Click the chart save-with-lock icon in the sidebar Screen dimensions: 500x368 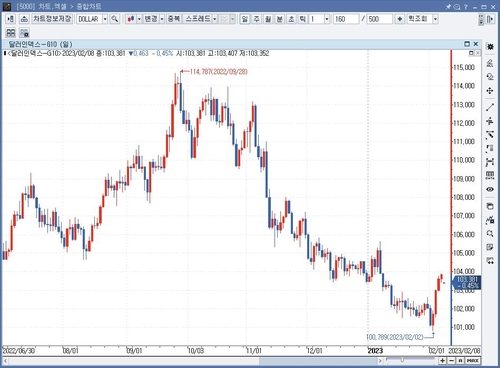(490, 220)
